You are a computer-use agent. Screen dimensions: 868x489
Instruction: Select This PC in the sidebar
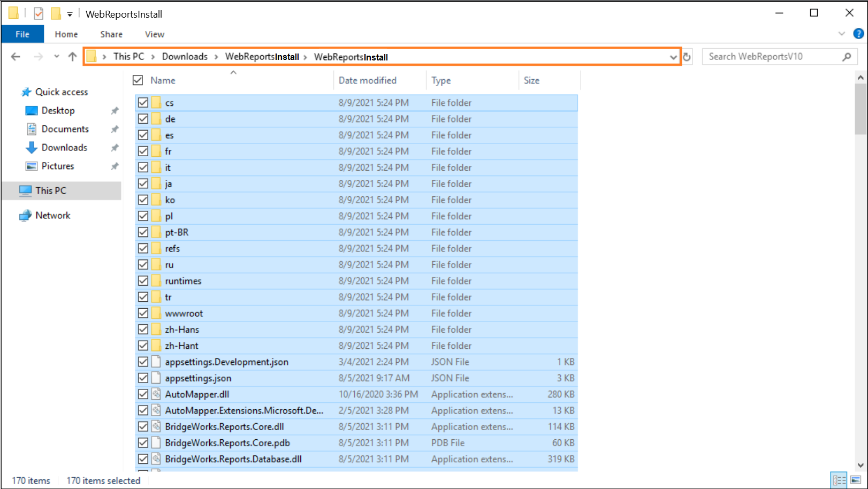point(51,190)
